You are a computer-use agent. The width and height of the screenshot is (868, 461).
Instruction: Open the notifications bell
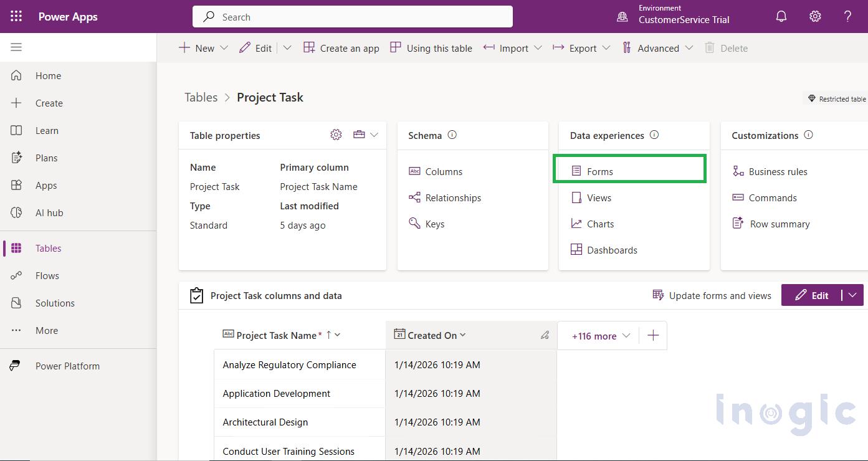click(x=781, y=16)
